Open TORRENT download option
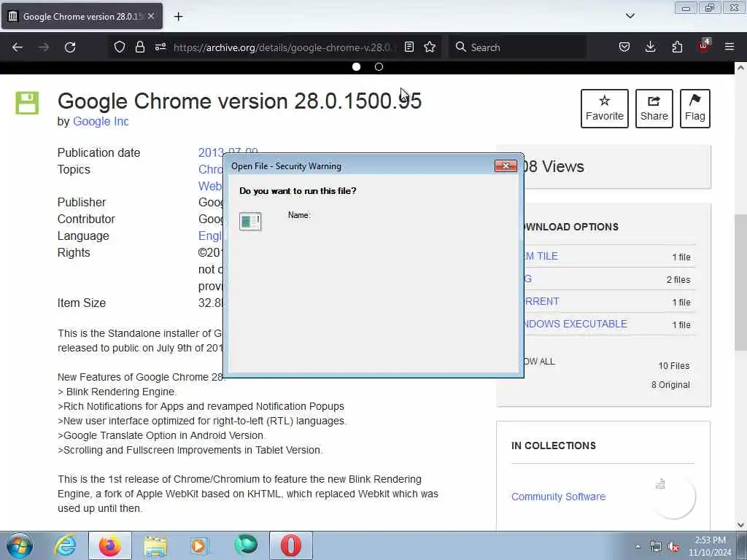Viewport: 747px width, 560px height. [x=542, y=301]
